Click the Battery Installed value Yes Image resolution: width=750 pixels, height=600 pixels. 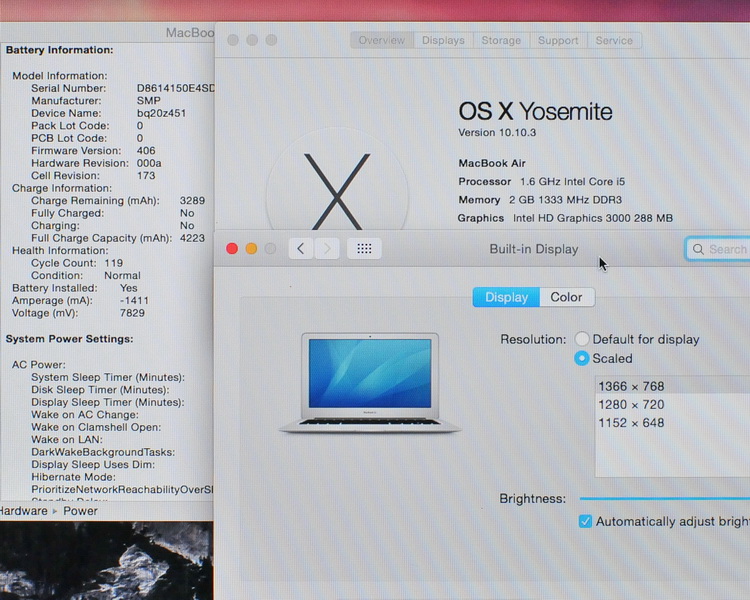(x=129, y=288)
